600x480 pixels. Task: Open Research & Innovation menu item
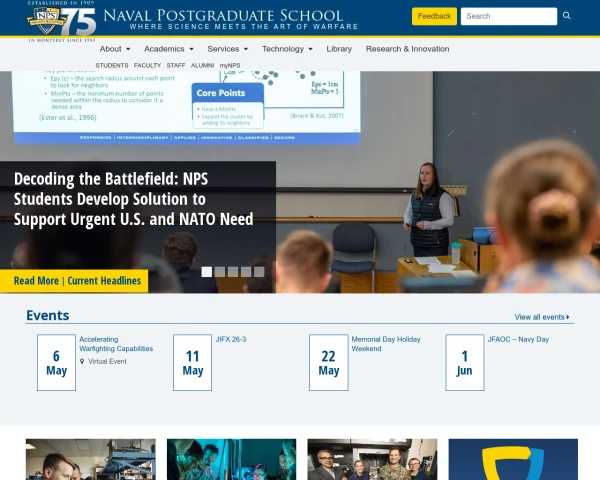pos(408,49)
